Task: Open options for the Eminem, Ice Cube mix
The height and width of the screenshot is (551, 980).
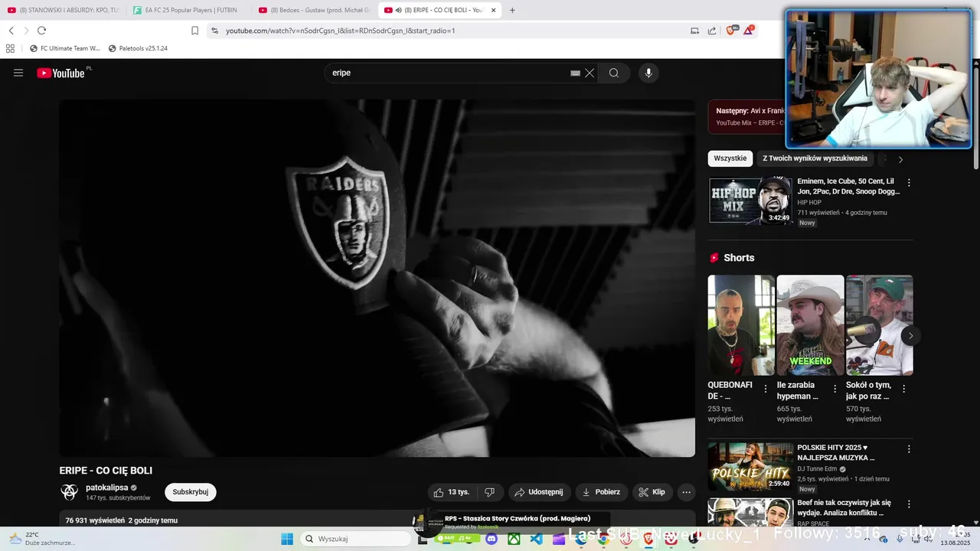Action: point(909,183)
